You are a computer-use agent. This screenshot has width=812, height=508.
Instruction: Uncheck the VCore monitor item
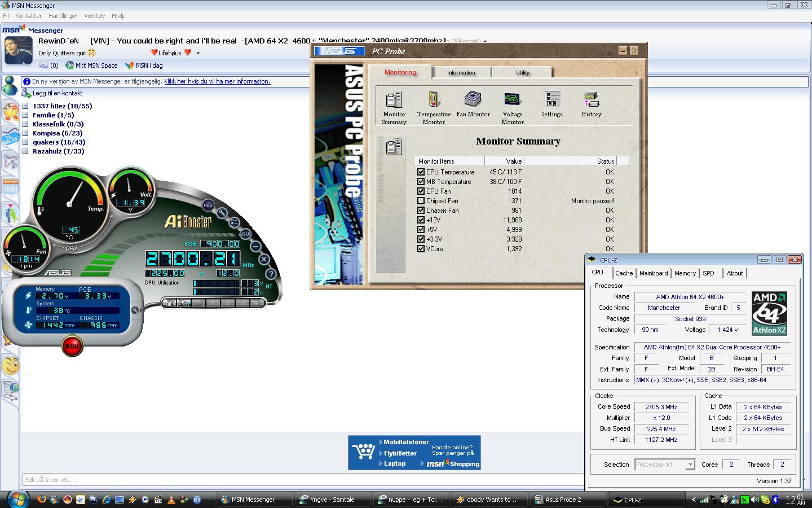421,248
